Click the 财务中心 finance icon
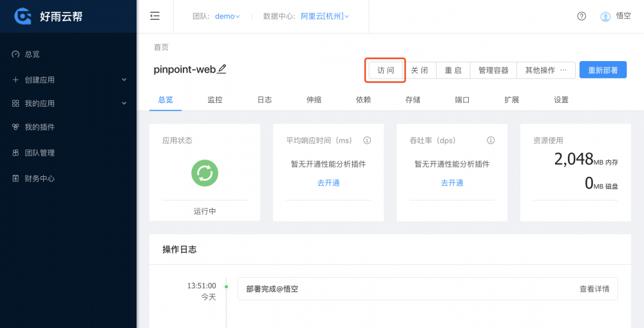Screen dimensions: 644x328 point(15,178)
